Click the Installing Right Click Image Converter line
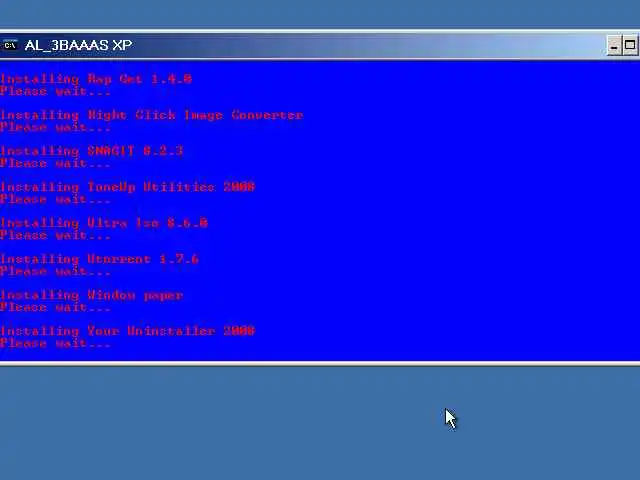Screen dimensions: 640x480 (x=151, y=115)
